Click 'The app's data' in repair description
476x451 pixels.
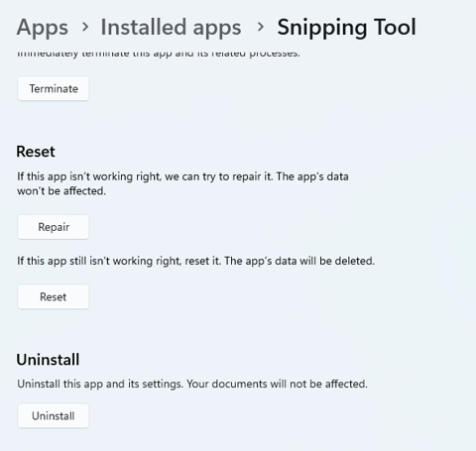coord(312,176)
